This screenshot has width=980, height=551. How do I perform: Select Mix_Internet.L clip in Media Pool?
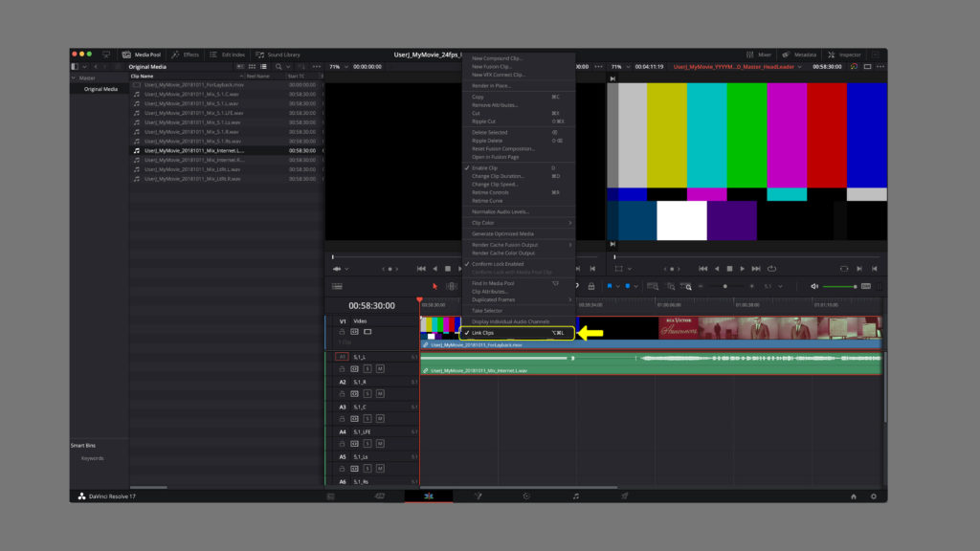226,150
